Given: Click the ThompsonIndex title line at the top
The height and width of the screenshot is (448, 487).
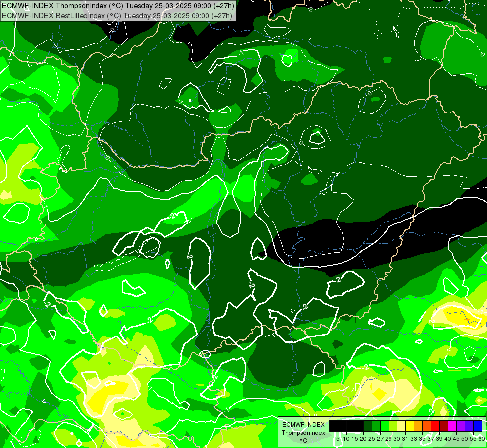Looking at the screenshot, I should pos(118,5).
